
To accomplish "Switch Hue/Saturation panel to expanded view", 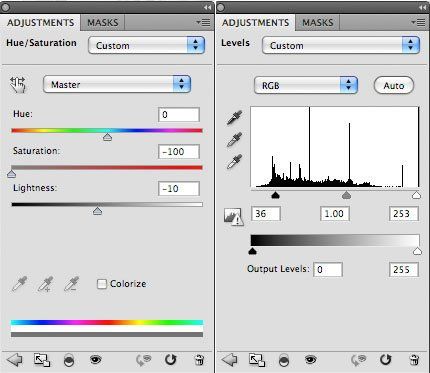I will [x=42, y=360].
